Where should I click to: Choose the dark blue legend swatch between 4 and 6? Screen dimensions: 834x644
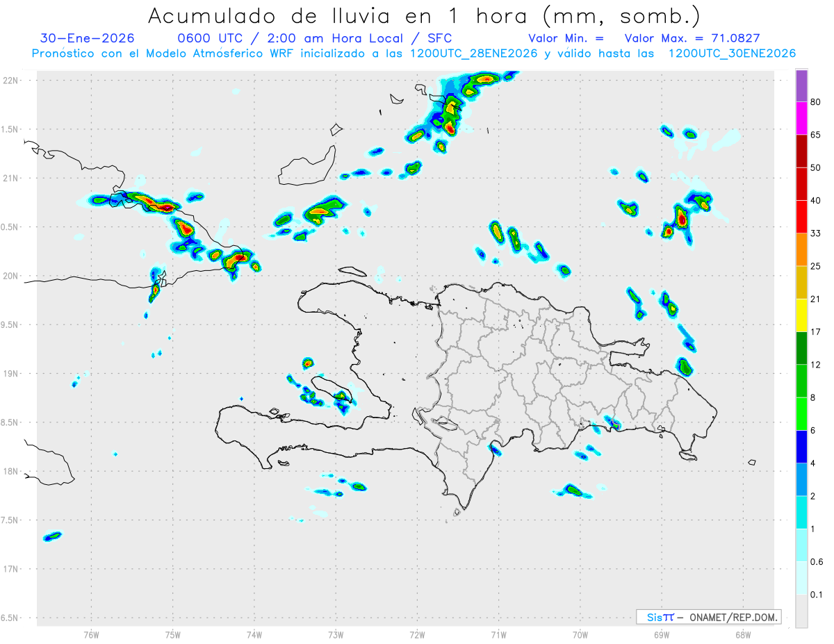click(x=801, y=447)
